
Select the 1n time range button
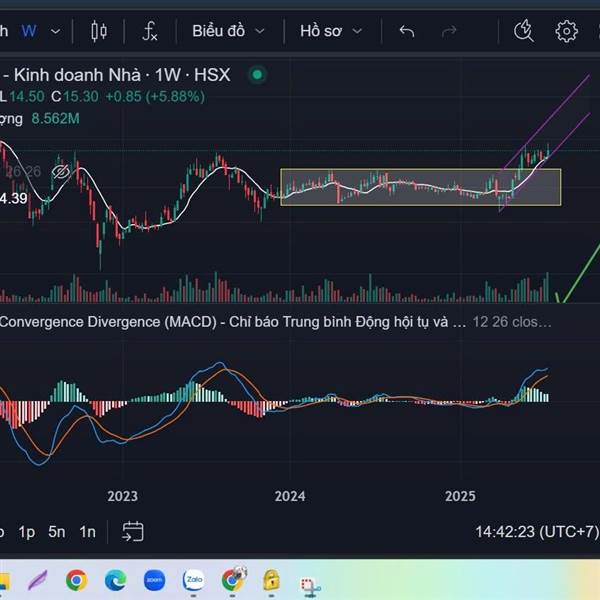pos(88,532)
